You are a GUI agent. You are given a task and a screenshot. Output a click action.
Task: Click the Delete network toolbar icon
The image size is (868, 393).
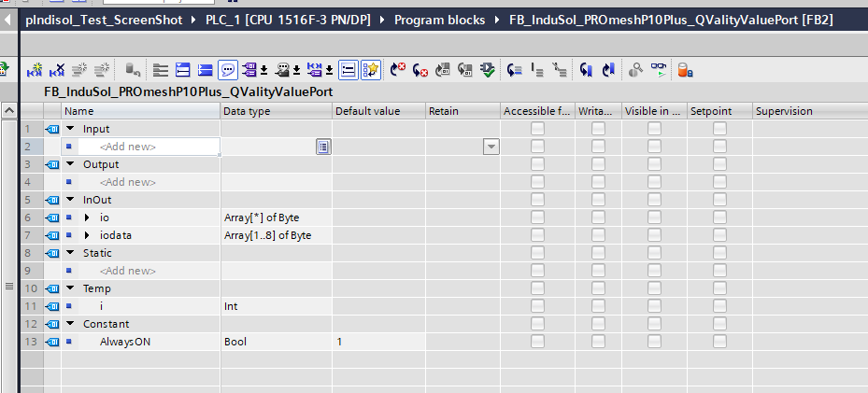(57, 70)
